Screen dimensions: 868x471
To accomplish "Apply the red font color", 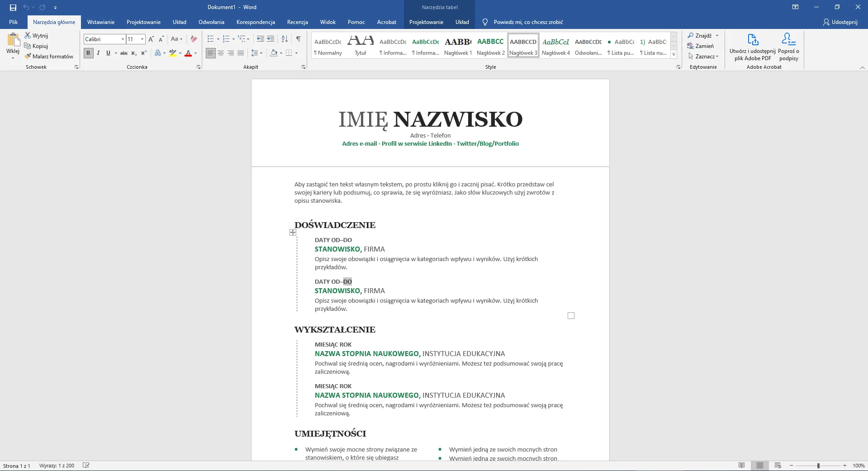I will click(188, 53).
